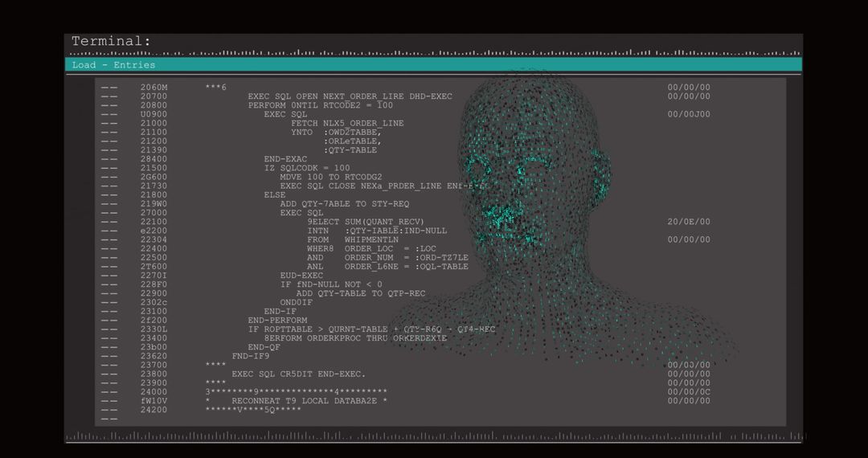The width and height of the screenshot is (868, 458).
Task: Select the "Load - Entries" header bar
Action: 433,65
